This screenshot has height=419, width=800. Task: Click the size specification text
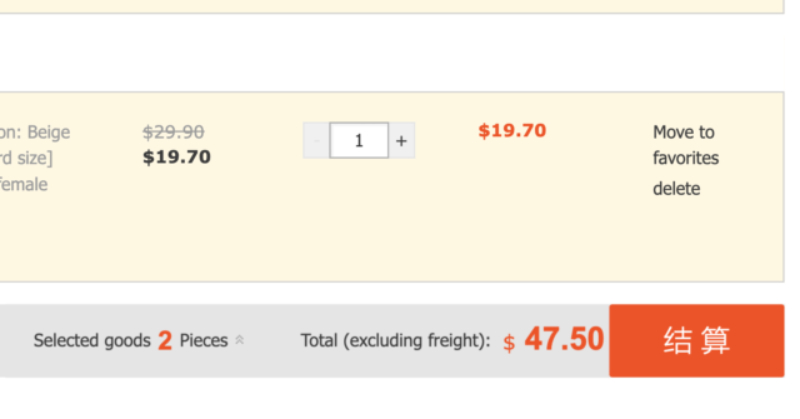[26, 158]
